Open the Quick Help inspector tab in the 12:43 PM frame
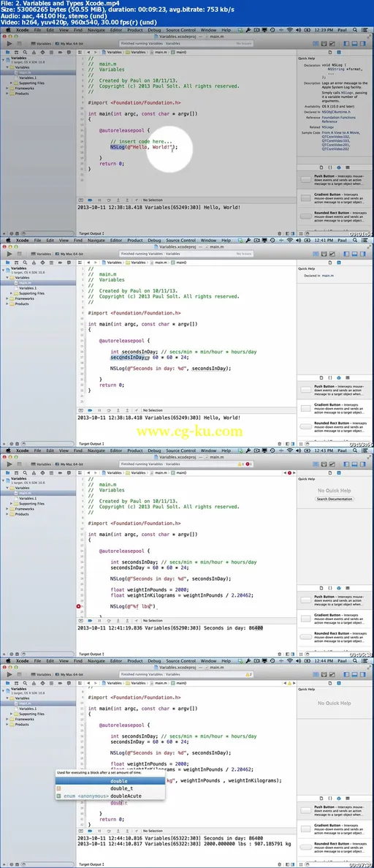The image size is (374, 868). tap(339, 472)
